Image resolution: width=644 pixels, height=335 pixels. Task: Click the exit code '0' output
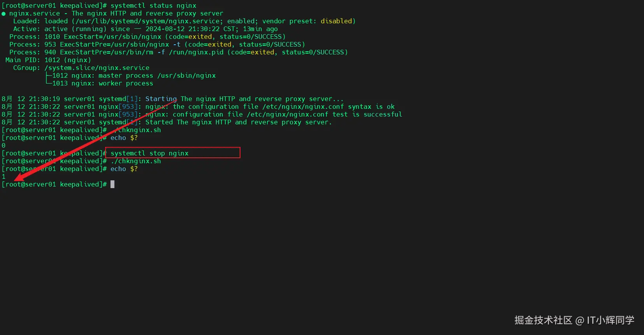4,146
